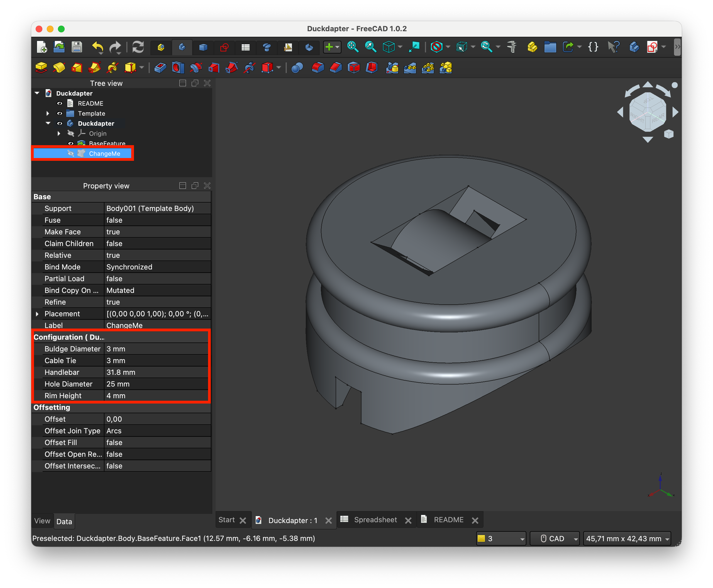
Task: Select the BaseFeature tree item
Action: click(x=107, y=143)
